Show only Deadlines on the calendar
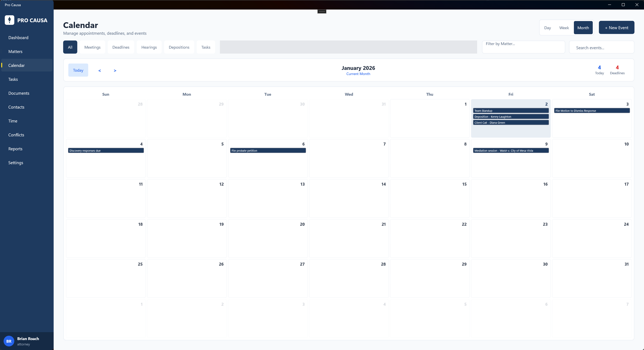The image size is (644, 350). tap(121, 47)
